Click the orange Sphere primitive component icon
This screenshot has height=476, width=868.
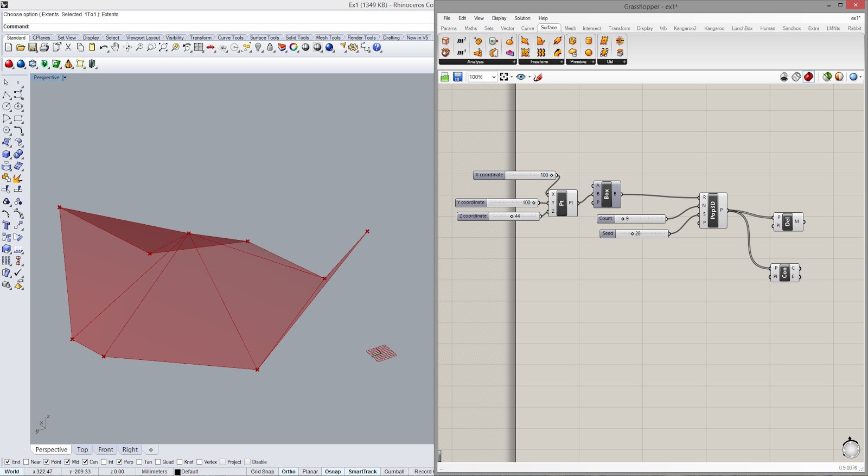click(589, 53)
